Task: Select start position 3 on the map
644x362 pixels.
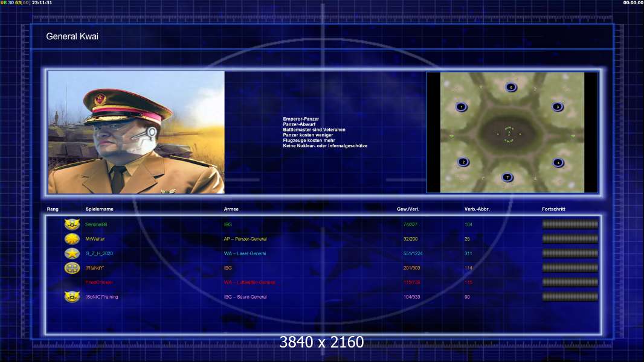Action: tap(558, 107)
